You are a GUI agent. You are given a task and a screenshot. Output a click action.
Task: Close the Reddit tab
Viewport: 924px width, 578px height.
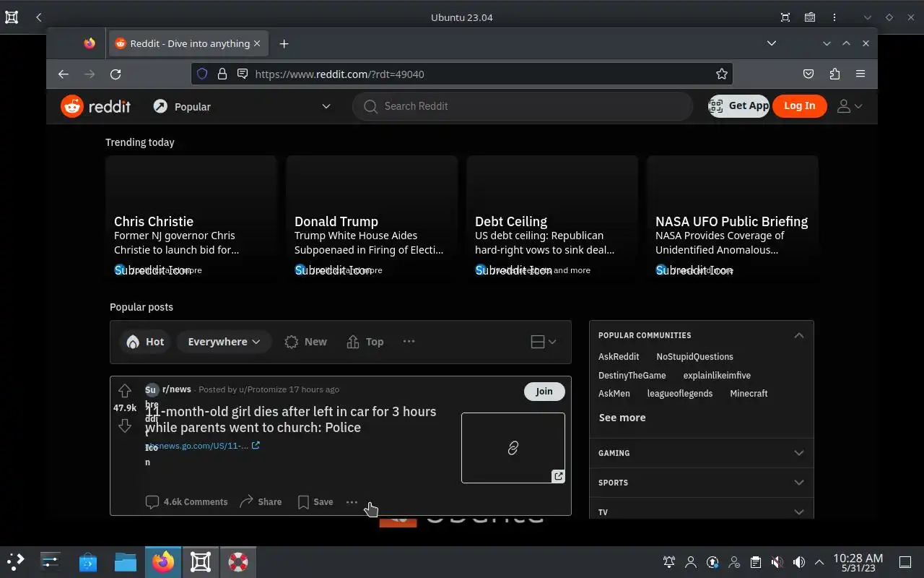257,43
